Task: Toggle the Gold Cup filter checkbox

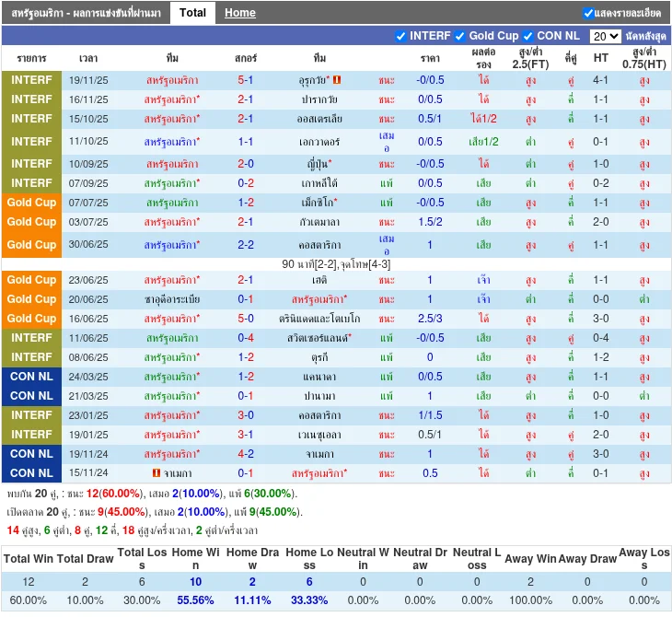Action: coord(459,36)
